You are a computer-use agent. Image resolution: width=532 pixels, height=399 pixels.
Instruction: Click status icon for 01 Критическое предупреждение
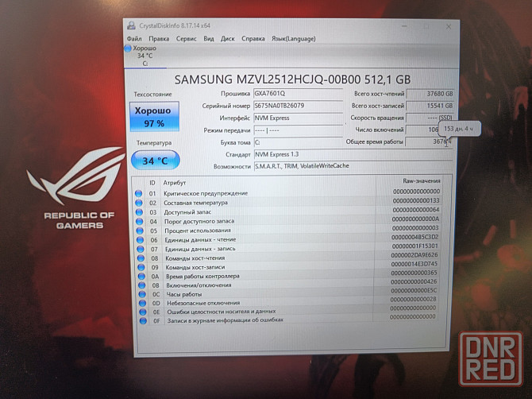pyautogui.click(x=138, y=193)
